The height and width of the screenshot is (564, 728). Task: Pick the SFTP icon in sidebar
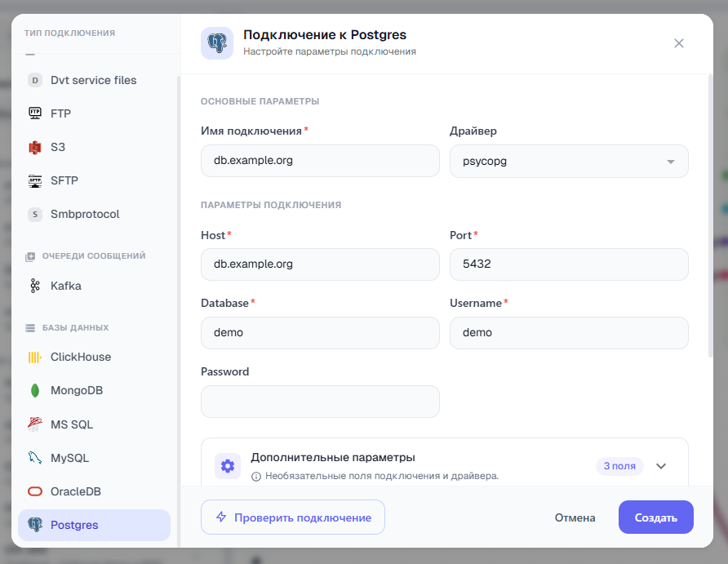pyautogui.click(x=35, y=180)
